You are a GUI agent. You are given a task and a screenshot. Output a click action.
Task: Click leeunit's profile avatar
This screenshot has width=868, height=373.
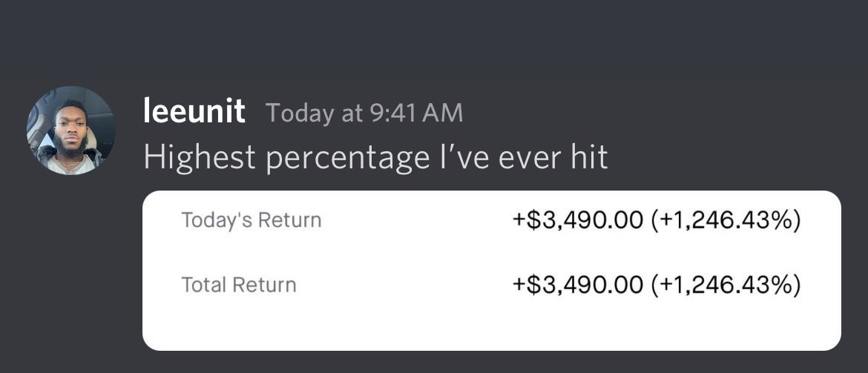pos(71,131)
